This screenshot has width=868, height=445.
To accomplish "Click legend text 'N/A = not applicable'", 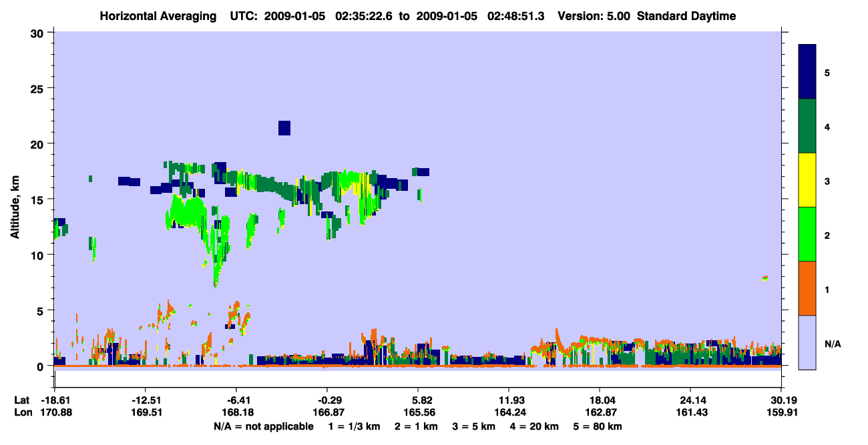I will point(263,426).
